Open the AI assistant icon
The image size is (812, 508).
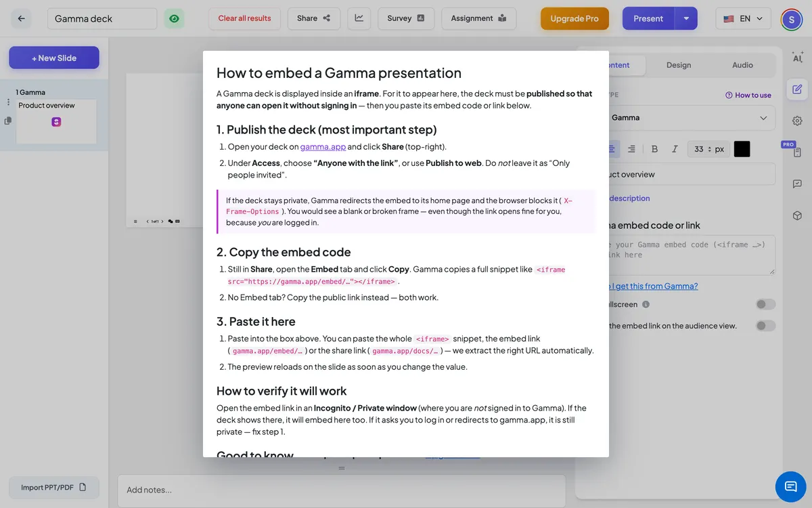(x=797, y=58)
